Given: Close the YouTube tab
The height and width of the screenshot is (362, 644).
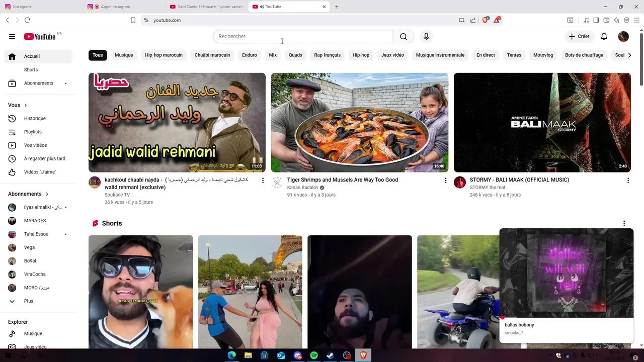Looking at the screenshot, I should point(324,7).
